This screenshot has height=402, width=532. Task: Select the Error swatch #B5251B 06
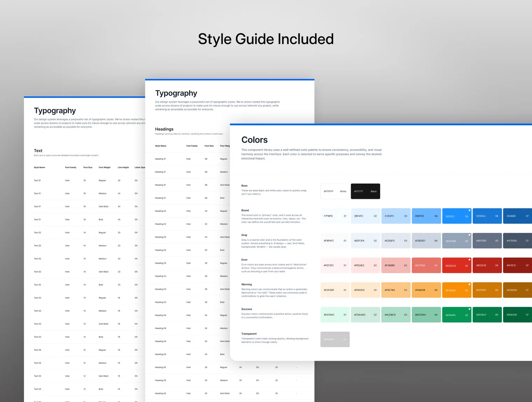(x=487, y=265)
